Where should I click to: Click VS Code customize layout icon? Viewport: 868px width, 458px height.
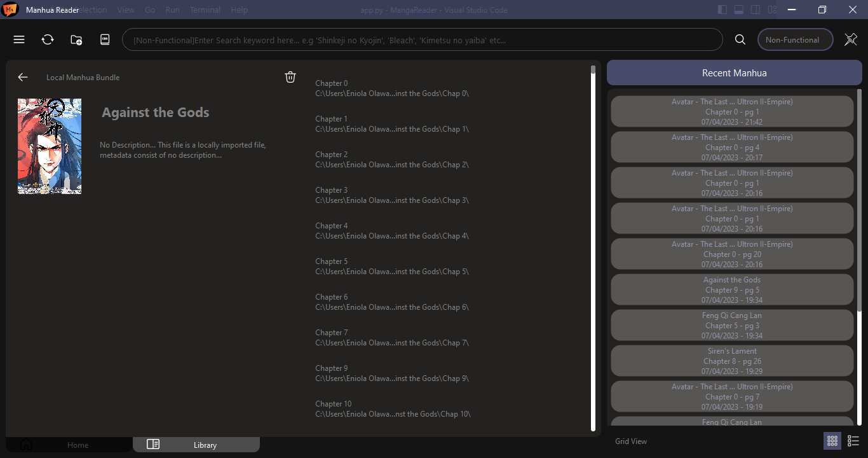772,10
